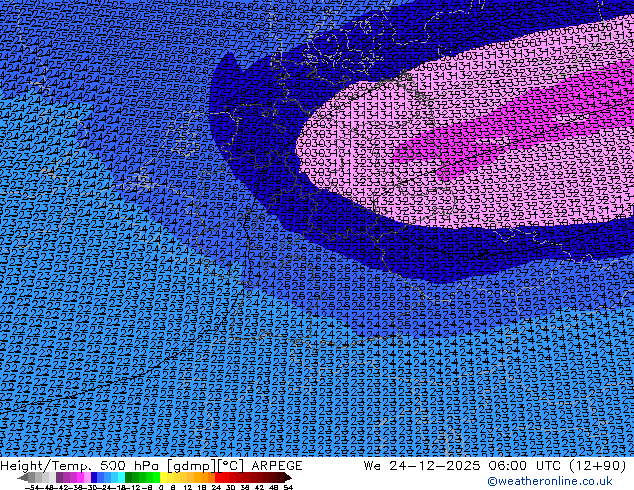Click the '[gdmp]' unit label
The image size is (634, 490).
point(191,466)
